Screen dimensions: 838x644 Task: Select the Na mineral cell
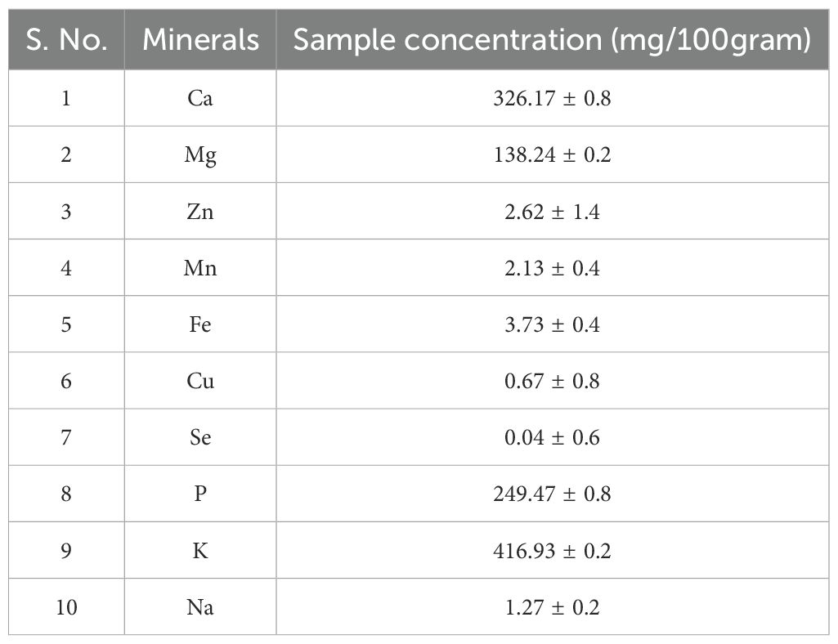(x=200, y=607)
